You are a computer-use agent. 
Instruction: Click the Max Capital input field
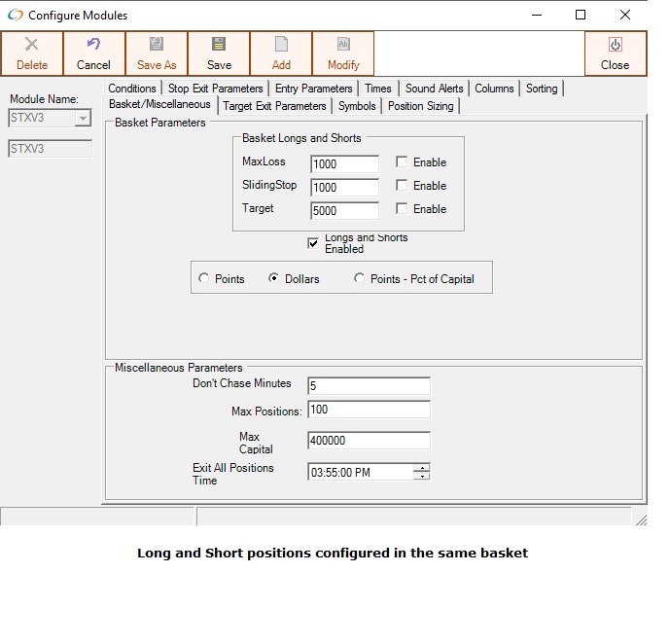(368, 441)
